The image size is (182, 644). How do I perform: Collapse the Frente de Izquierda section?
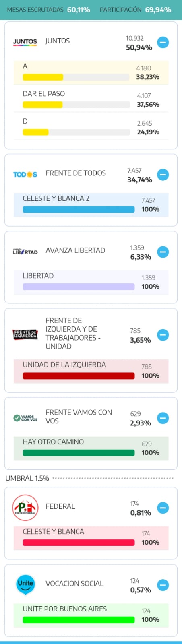coord(163,335)
